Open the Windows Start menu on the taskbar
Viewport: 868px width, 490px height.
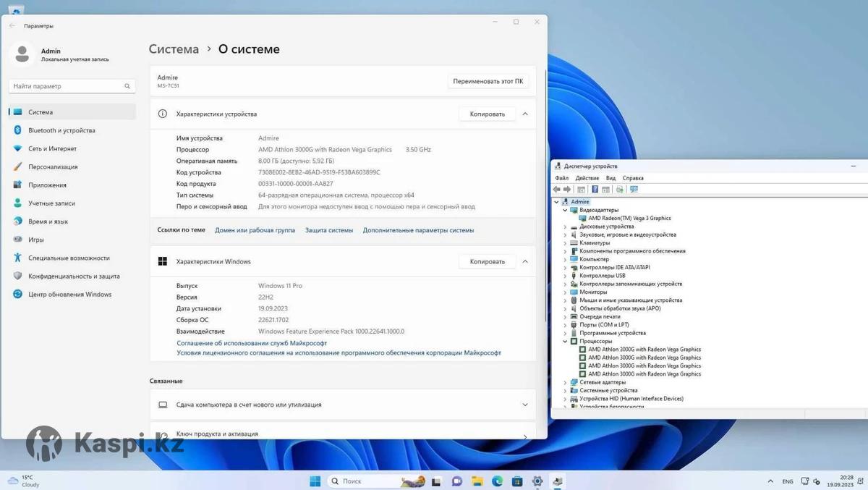click(315, 481)
